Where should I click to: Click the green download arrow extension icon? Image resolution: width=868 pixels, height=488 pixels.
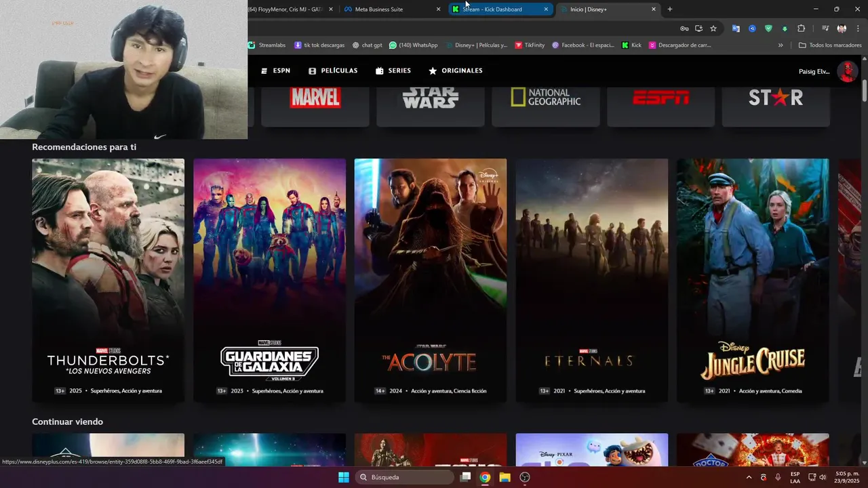click(x=785, y=28)
